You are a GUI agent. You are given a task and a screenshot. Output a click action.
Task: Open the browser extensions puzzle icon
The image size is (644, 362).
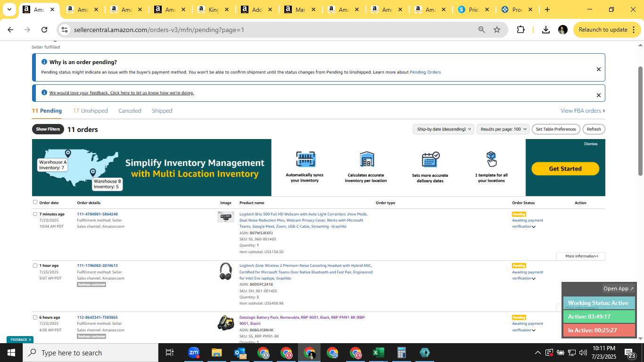pyautogui.click(x=520, y=30)
